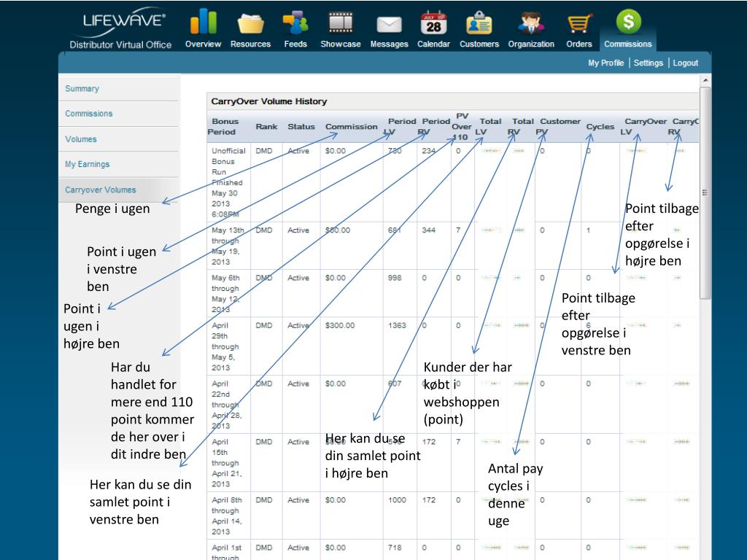
Task: Click the Cycles value 1 in May 13th row
Action: (589, 230)
